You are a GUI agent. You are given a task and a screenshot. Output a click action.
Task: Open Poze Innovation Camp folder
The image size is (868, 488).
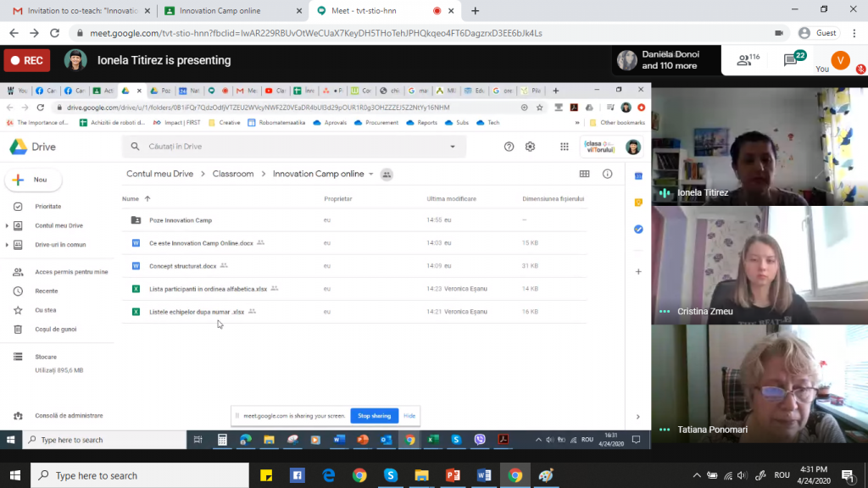[180, 220]
